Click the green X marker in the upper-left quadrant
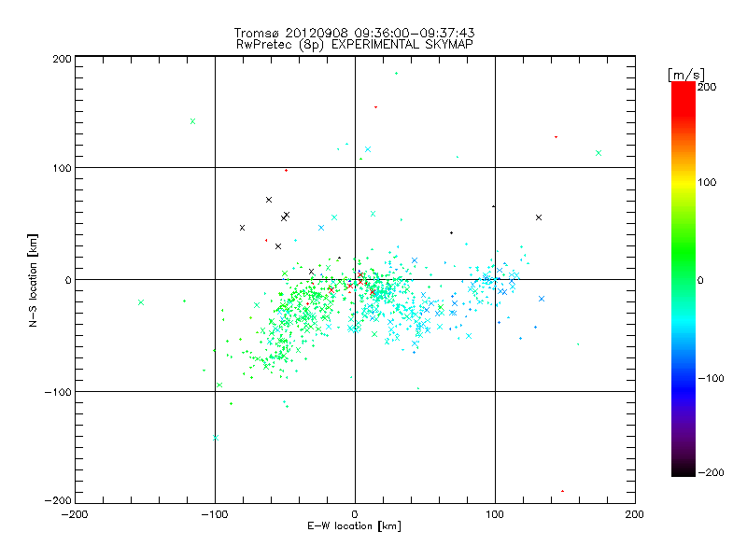The image size is (747, 560). (193, 121)
